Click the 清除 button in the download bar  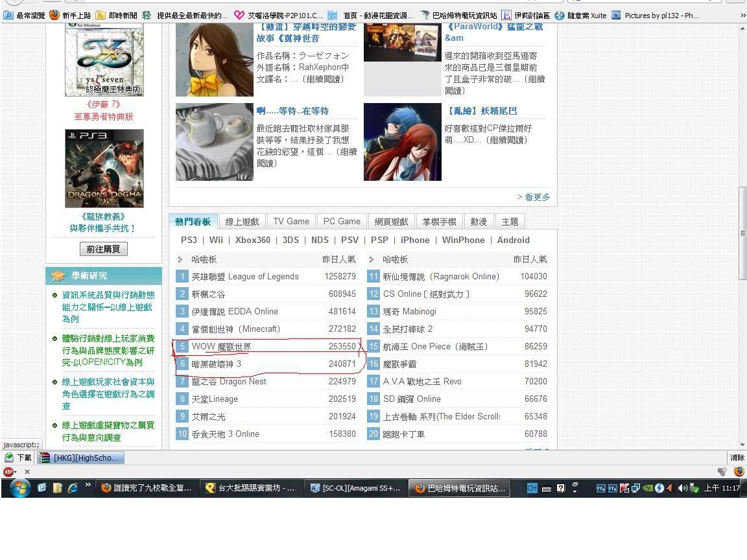(737, 458)
